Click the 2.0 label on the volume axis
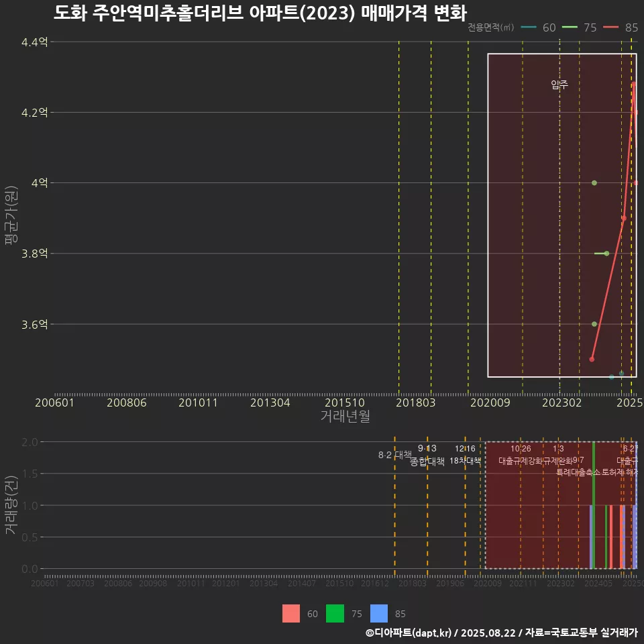The image size is (644, 644). coord(30,442)
